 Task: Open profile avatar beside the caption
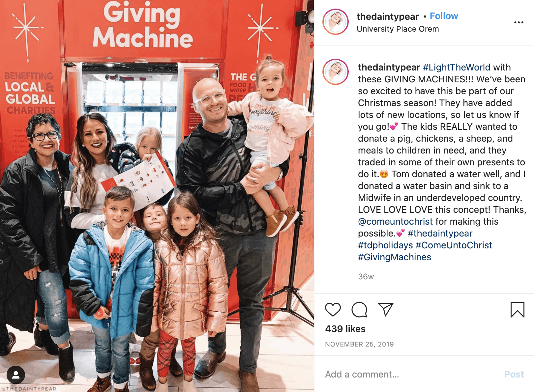tap(336, 72)
